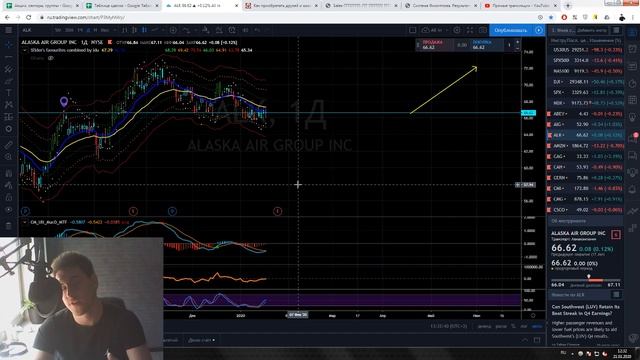640x360 pixels.
Task: Collapse the CM_Ult_MacD_MTF indicator legend
Action: [x=25, y=222]
